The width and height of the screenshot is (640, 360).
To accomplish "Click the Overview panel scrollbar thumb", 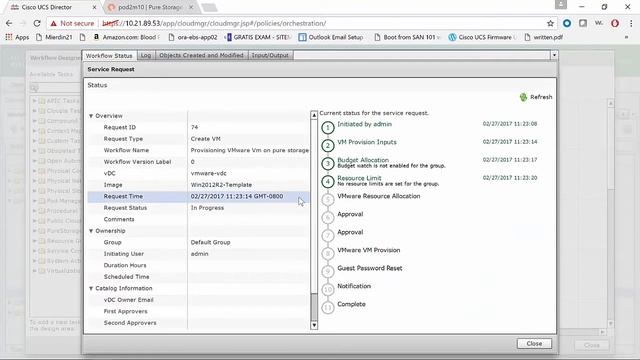I will (314, 307).
